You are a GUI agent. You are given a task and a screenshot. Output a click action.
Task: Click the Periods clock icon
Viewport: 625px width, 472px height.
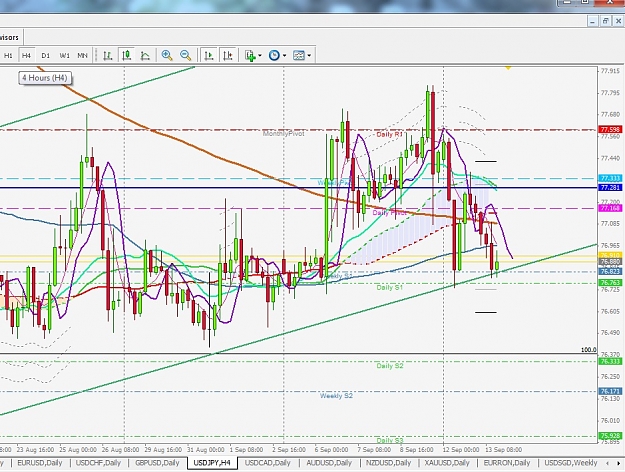click(274, 55)
